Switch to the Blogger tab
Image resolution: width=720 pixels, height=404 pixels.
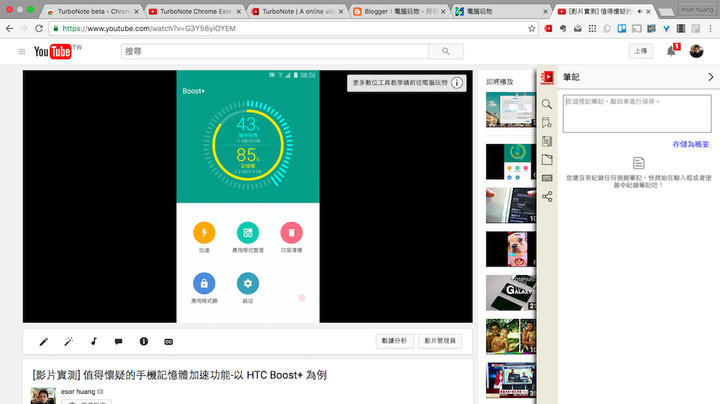[x=399, y=11]
